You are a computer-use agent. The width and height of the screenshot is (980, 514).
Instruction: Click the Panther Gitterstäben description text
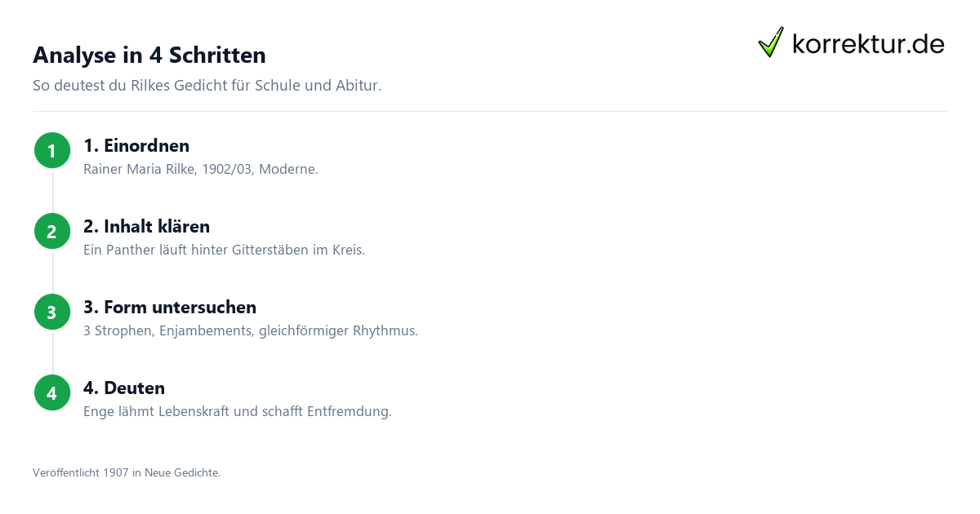tap(224, 250)
